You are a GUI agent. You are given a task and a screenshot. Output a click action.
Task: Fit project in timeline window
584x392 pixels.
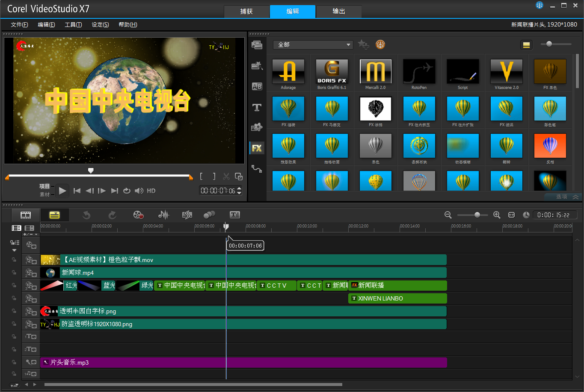click(x=511, y=215)
